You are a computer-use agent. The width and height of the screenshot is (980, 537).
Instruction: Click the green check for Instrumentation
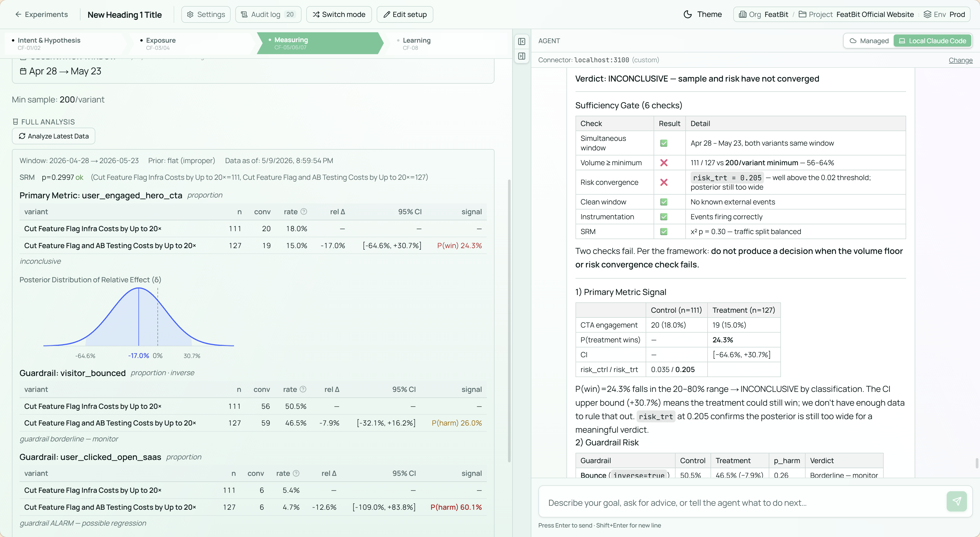click(x=664, y=217)
